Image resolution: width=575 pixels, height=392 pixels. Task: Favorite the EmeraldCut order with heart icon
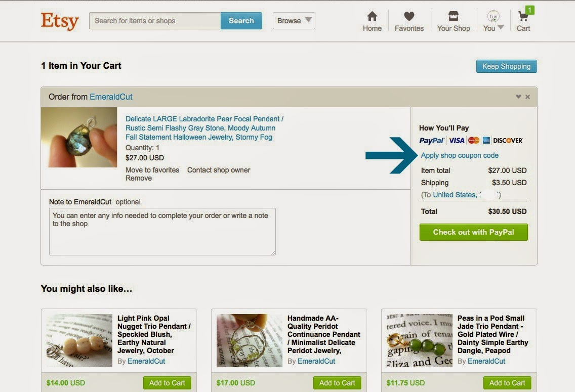coord(518,97)
